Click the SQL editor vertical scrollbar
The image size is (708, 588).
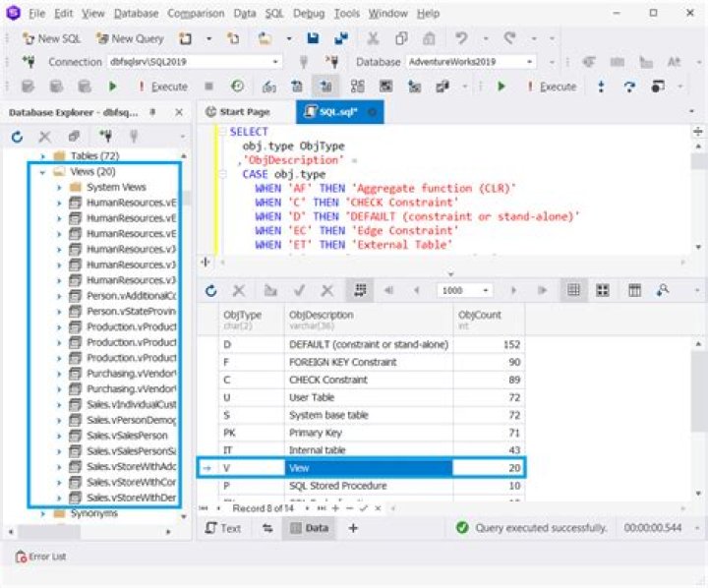[698, 161]
